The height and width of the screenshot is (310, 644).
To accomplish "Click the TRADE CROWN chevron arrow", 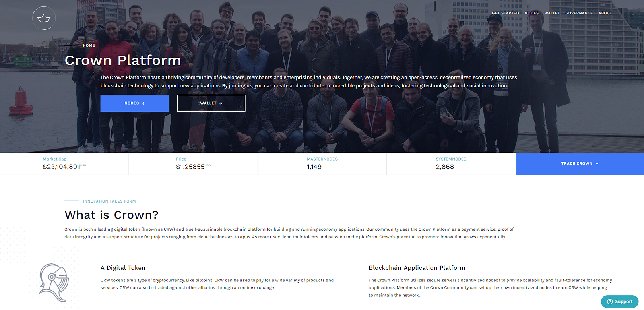I will [x=597, y=164].
